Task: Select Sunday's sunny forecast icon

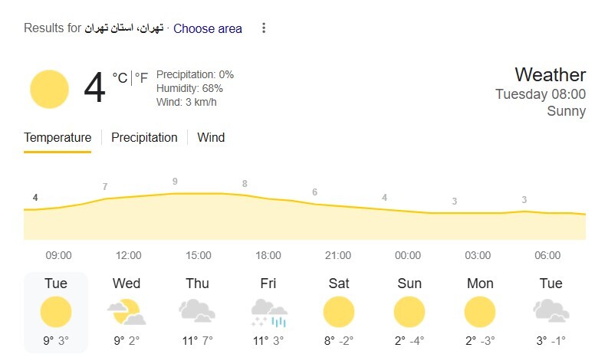Action: coord(409,312)
